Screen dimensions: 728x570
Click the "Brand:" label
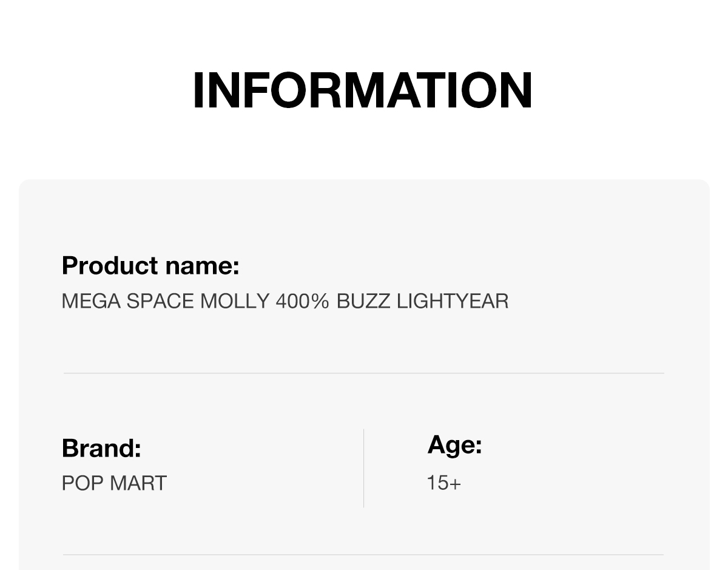(101, 449)
